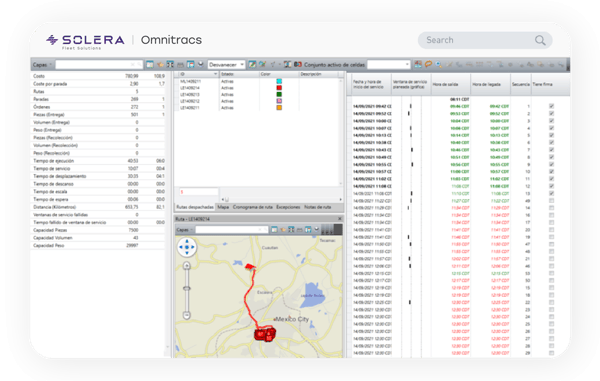The image size is (600, 381).
Task: Open the Conjunto activo de celdas dropdown
Action: [x=388, y=64]
